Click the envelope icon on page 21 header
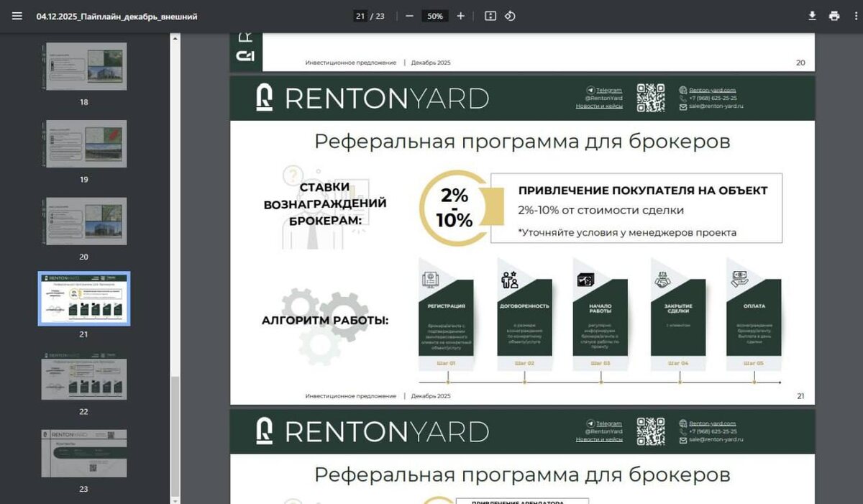Screen dimensions: 863x504 tap(683, 106)
